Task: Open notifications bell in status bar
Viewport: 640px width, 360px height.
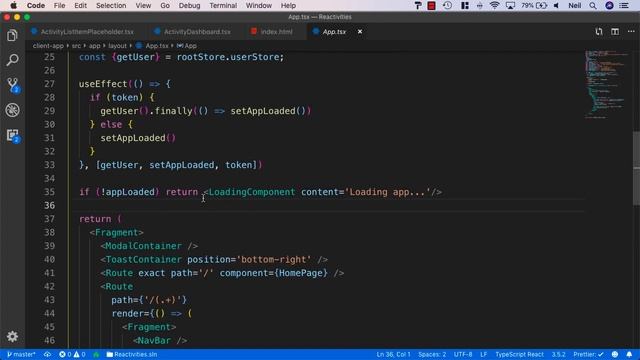Action: [x=629, y=354]
